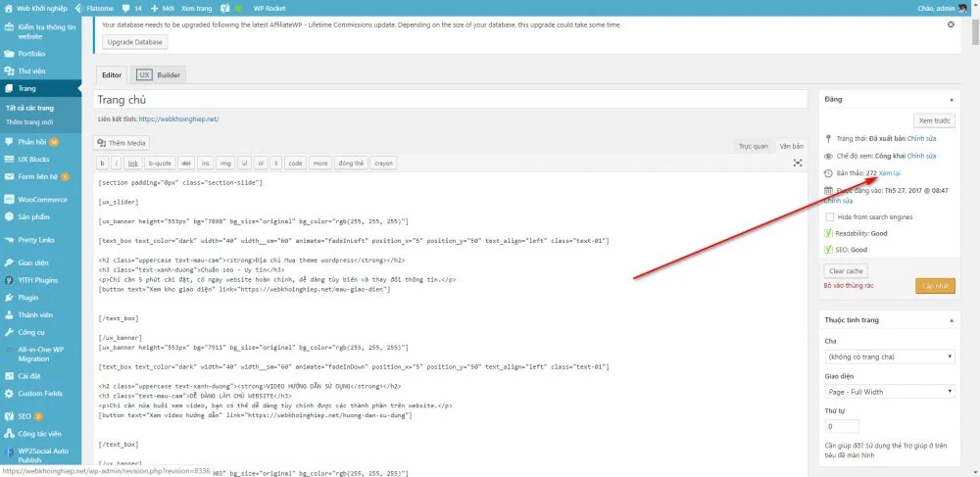Click the i italic quicktag button
This screenshot has height=477, width=980.
(x=117, y=163)
